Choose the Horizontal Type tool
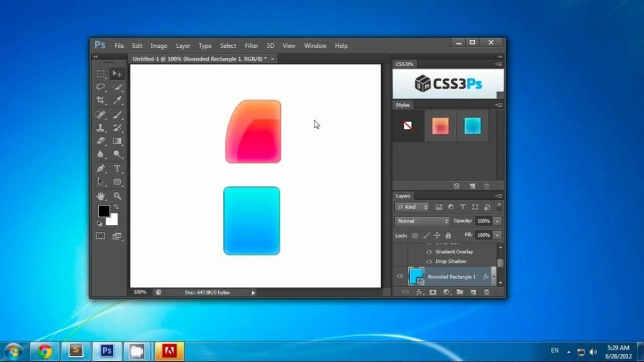 point(117,168)
